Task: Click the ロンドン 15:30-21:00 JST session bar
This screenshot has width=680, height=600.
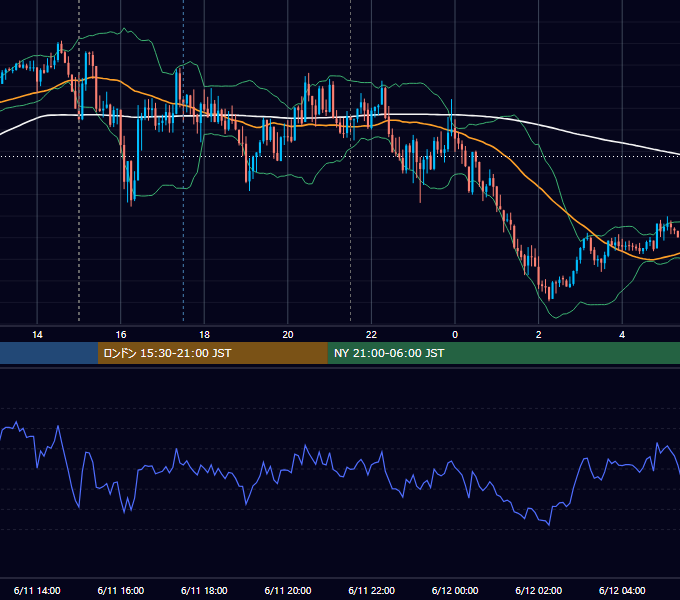Action: (212, 353)
